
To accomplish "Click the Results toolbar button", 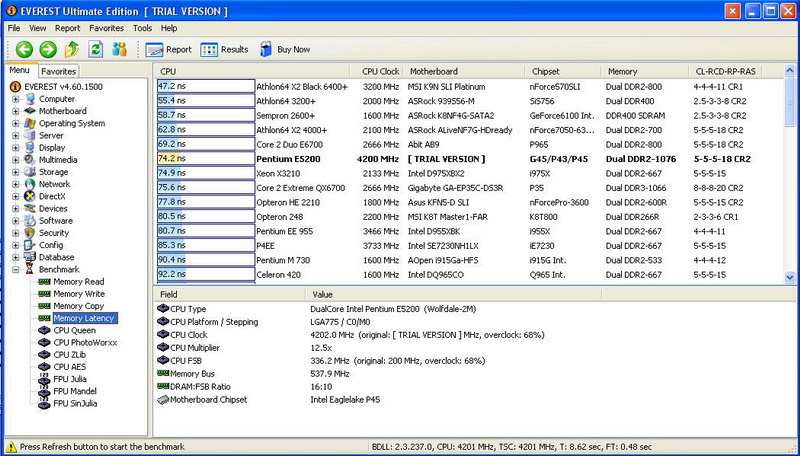I will [224, 49].
